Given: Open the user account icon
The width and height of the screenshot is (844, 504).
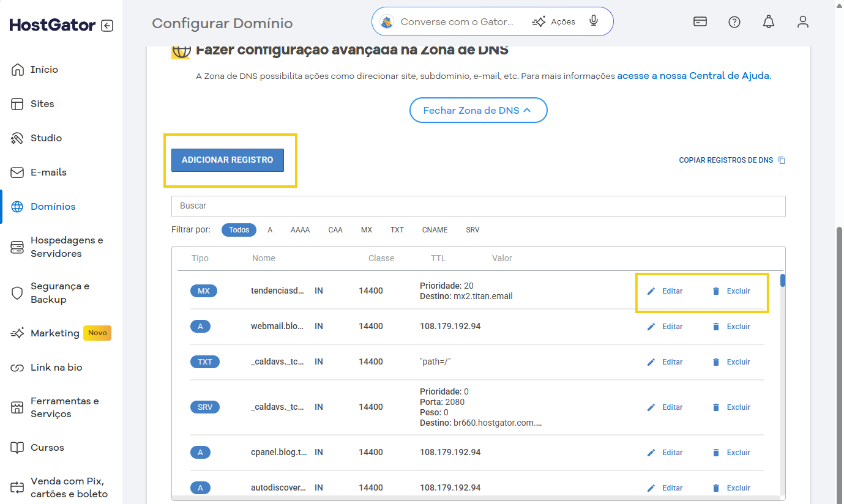Looking at the screenshot, I should click(x=803, y=22).
